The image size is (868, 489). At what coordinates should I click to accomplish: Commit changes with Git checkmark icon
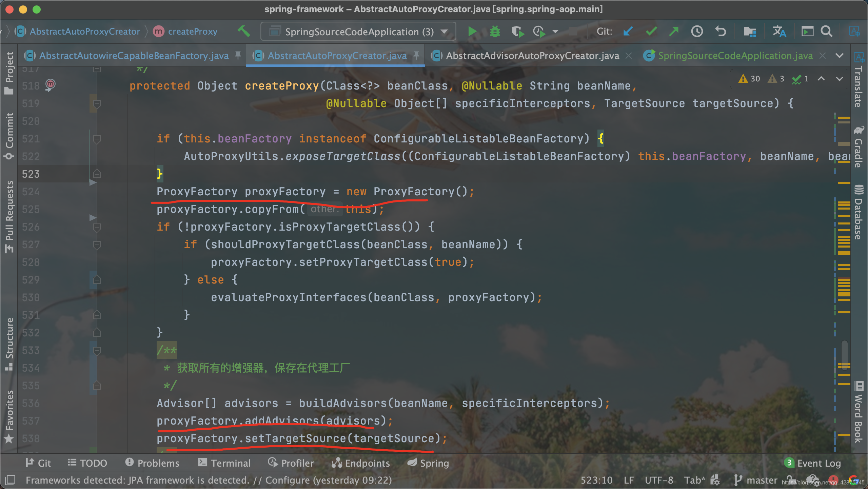[651, 32]
